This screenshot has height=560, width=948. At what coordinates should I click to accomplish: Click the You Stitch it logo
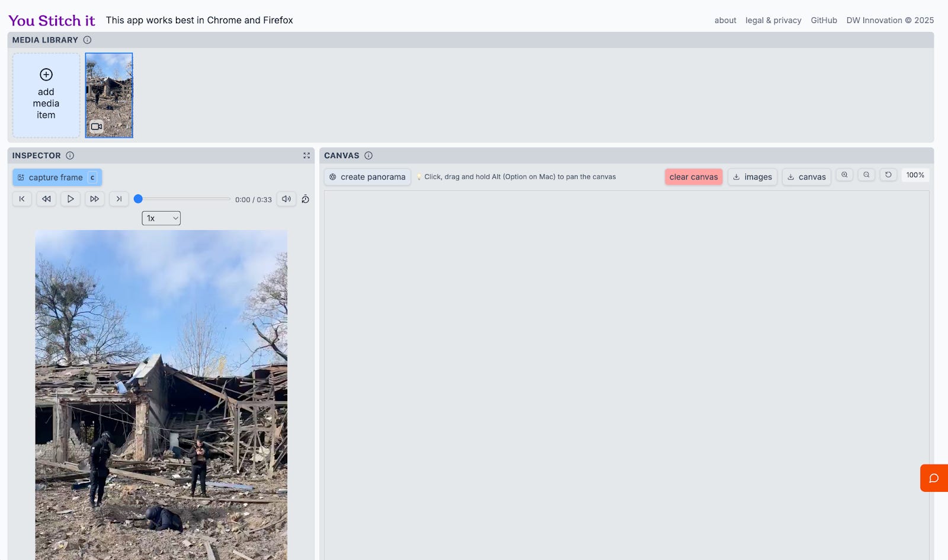coord(52,21)
